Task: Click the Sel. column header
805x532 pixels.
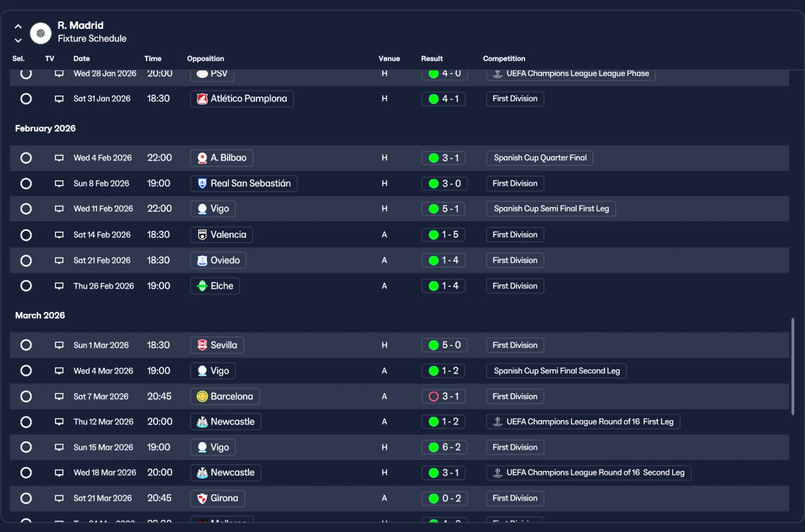Action: click(19, 58)
